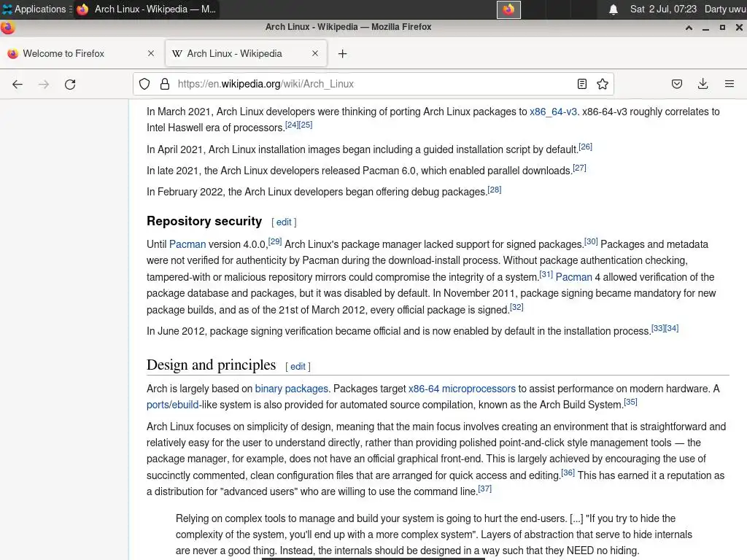
Task: Select the Arch Linux - Wikipedia tab
Action: point(246,53)
